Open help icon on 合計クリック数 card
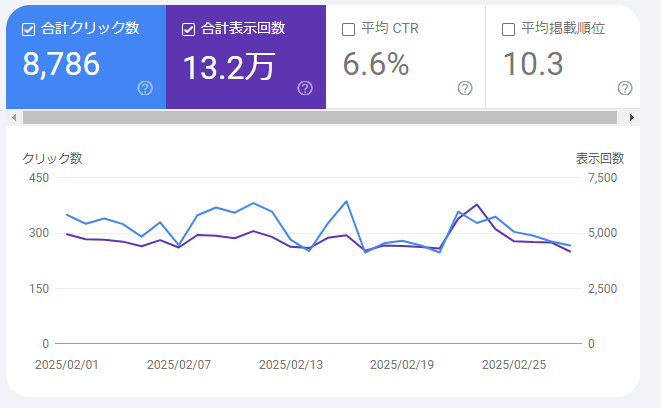 pos(145,88)
